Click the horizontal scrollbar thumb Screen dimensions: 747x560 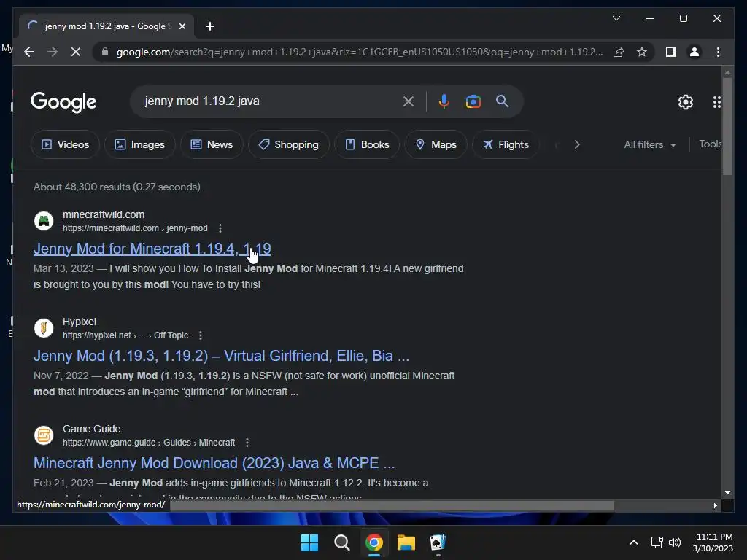(x=392, y=505)
